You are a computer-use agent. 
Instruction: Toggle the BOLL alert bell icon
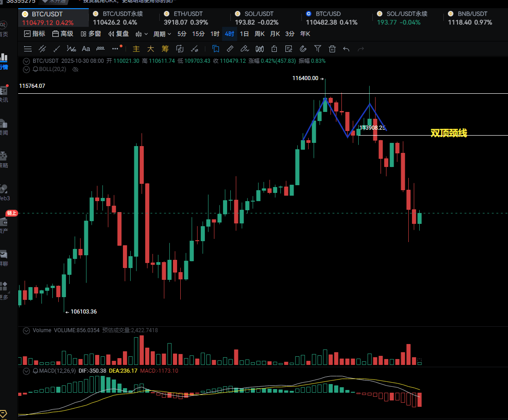tap(35, 69)
